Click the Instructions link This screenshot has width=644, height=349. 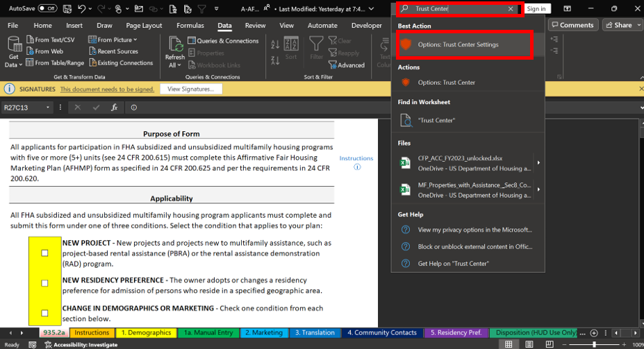click(x=356, y=158)
